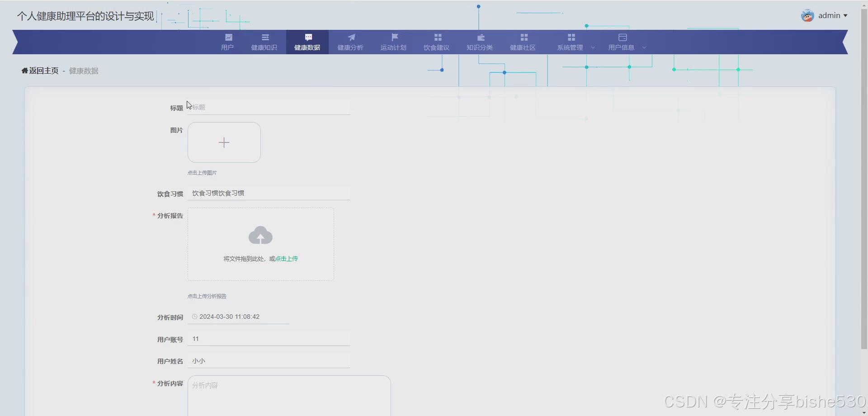Open the 饮食建议 menu item

tap(437, 42)
